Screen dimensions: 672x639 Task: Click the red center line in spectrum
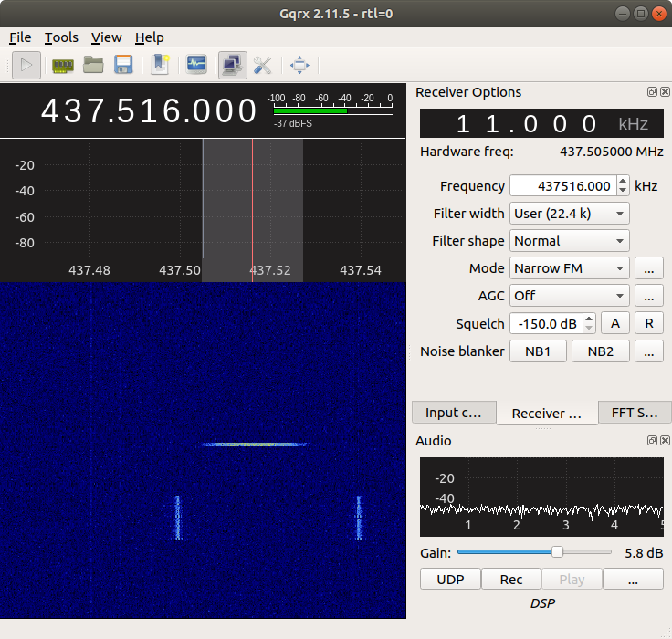coord(252,210)
